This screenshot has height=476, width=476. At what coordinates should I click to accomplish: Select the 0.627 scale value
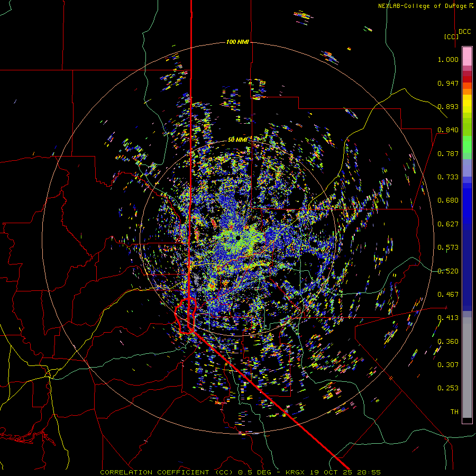click(x=448, y=224)
